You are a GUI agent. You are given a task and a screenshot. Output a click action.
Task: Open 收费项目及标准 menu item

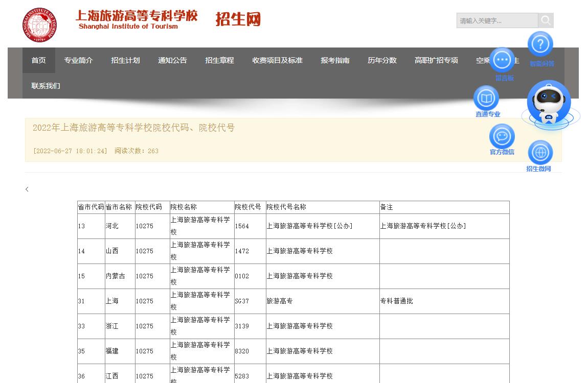(278, 60)
